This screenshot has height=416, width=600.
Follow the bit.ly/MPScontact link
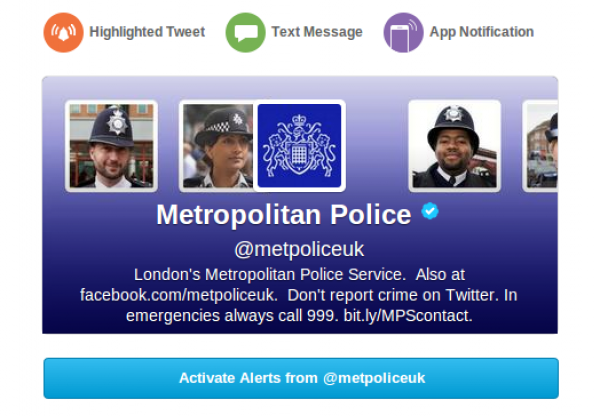pos(408,316)
